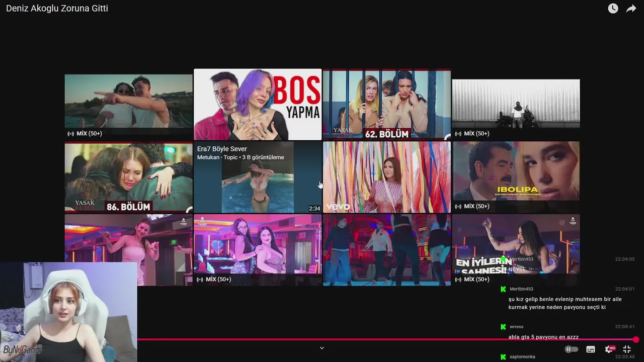This screenshot has width=644, height=362.
Task: Click chat username Mertbin453 on the long message
Action: pyautogui.click(x=521, y=289)
